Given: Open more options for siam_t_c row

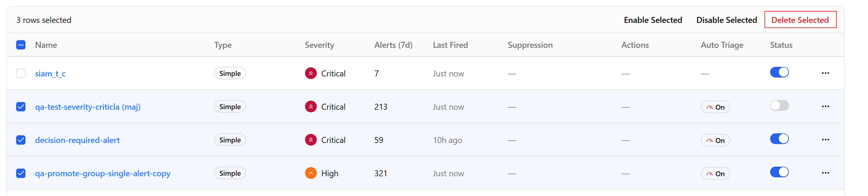Looking at the screenshot, I should point(825,73).
